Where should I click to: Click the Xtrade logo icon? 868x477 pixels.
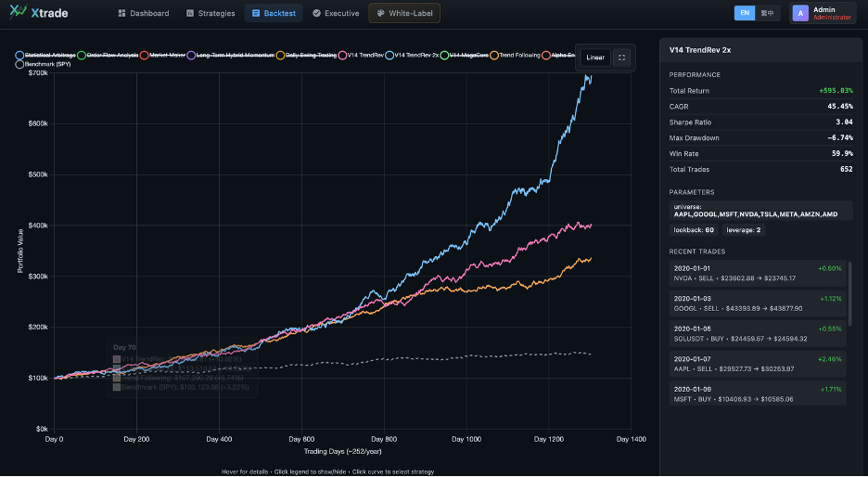coord(18,13)
